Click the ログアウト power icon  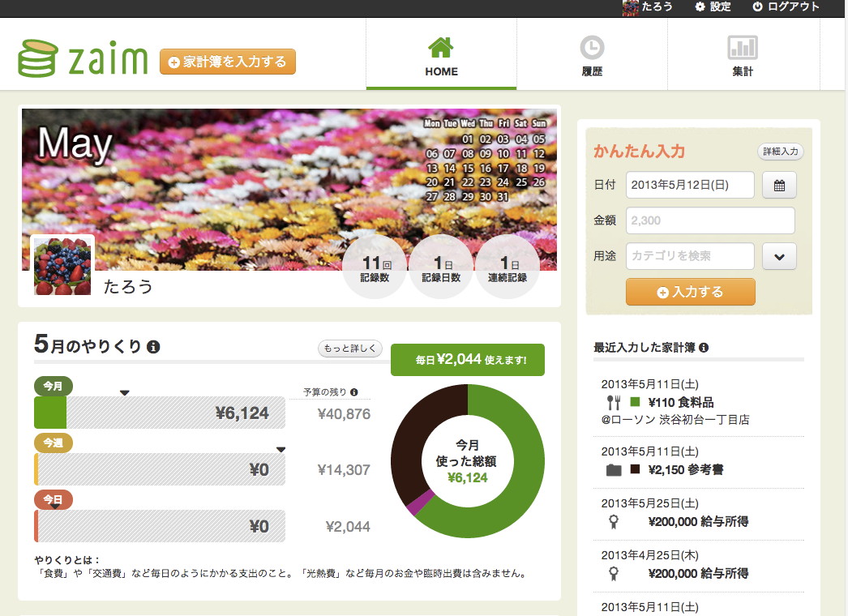click(x=757, y=7)
